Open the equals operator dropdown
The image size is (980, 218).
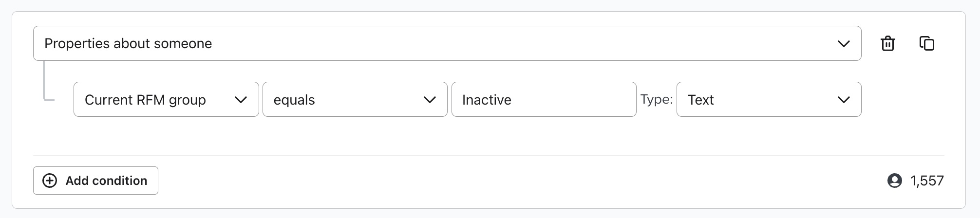tap(355, 100)
